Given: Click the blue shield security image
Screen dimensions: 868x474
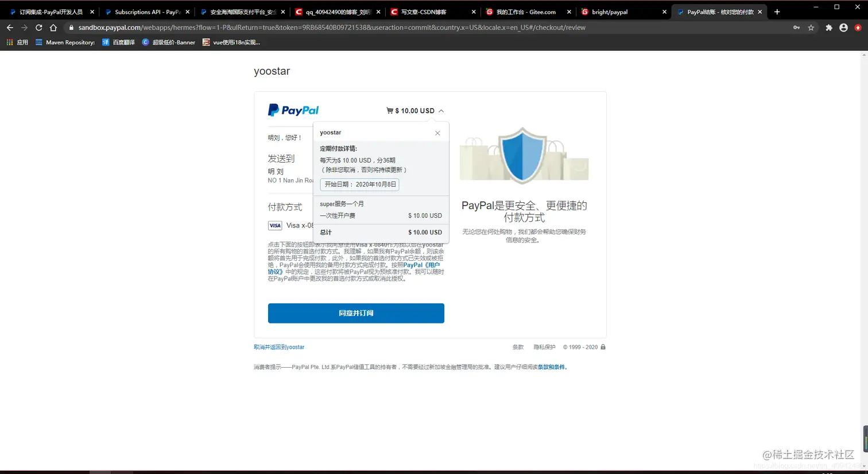Looking at the screenshot, I should click(x=522, y=155).
